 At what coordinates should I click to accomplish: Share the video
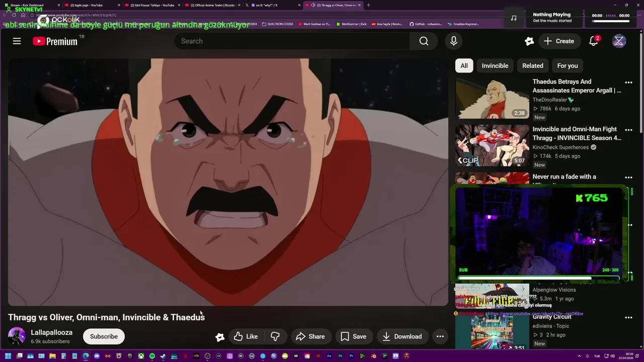tap(310, 336)
